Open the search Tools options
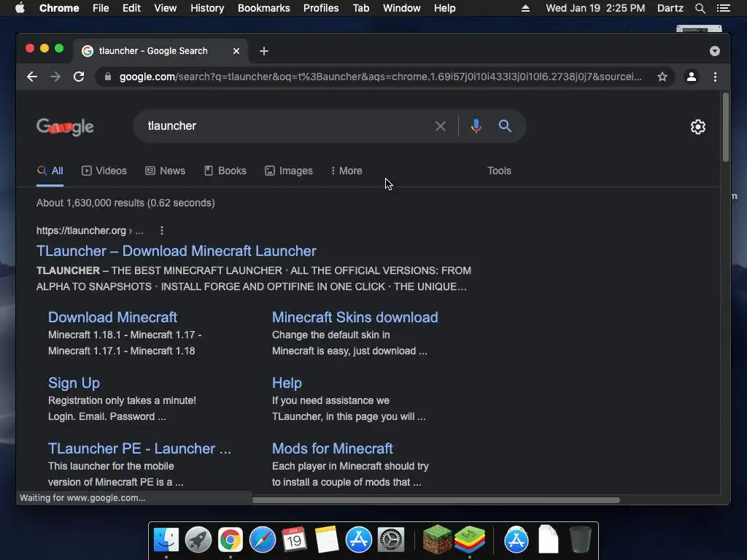The width and height of the screenshot is (747, 560). tap(499, 171)
